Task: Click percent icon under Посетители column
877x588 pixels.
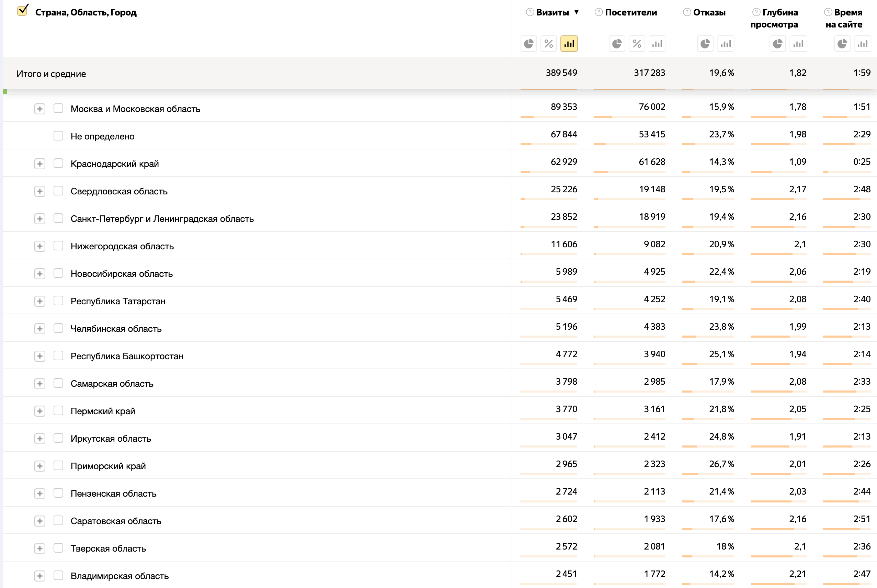Action: [637, 44]
